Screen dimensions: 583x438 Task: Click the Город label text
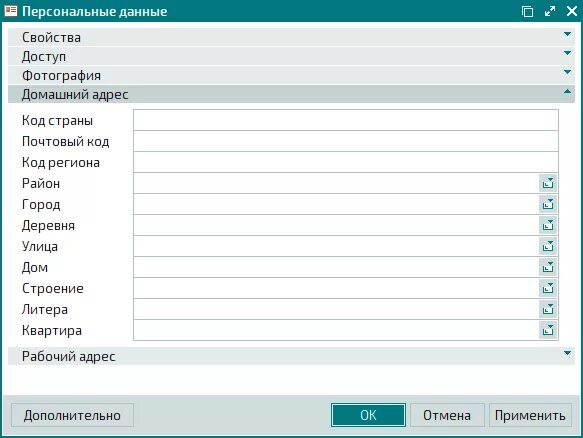41,204
